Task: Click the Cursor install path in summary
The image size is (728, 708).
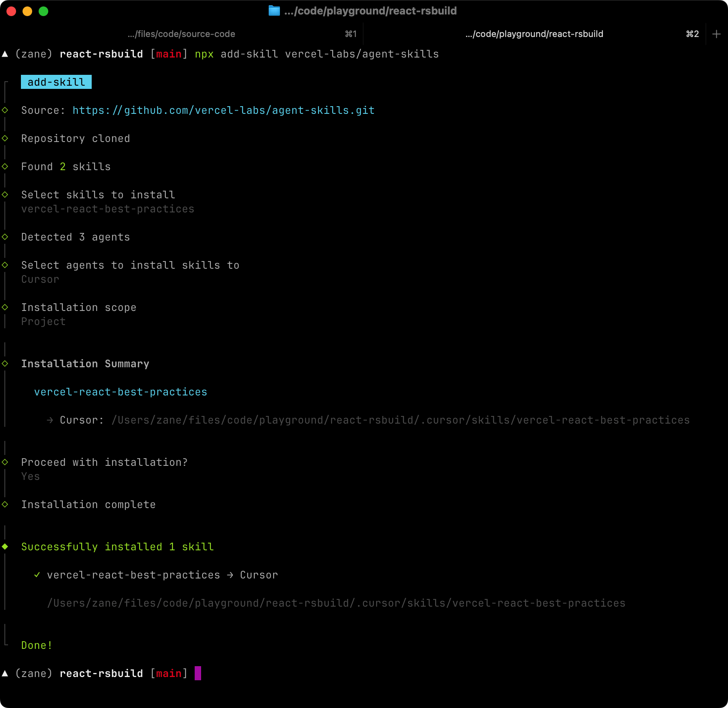Action: pyautogui.click(x=401, y=420)
